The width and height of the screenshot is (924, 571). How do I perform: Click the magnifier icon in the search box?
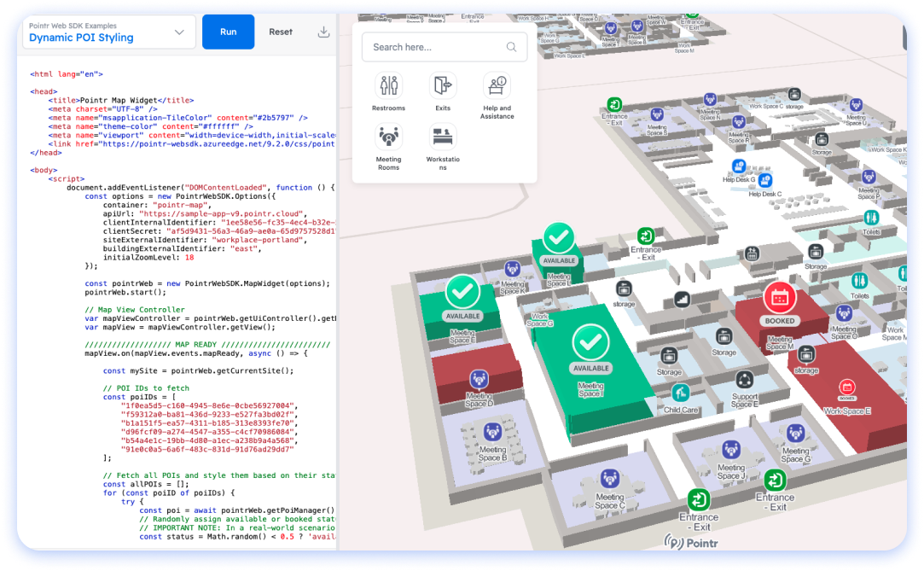(x=511, y=47)
